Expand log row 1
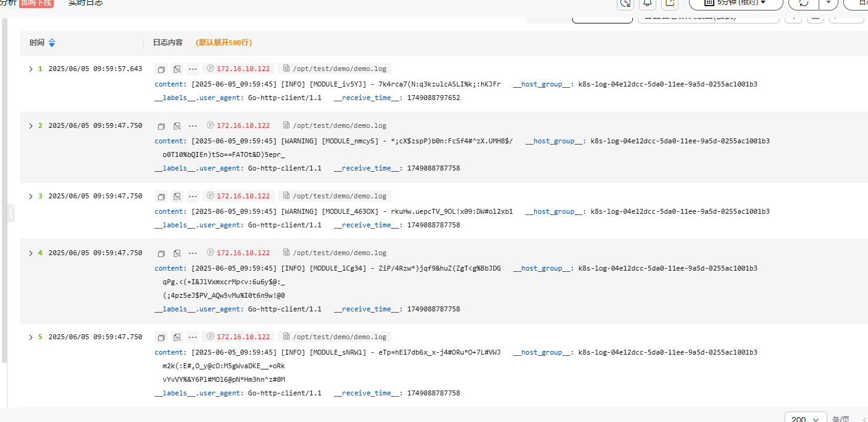The width and height of the screenshot is (868, 422). (x=31, y=69)
